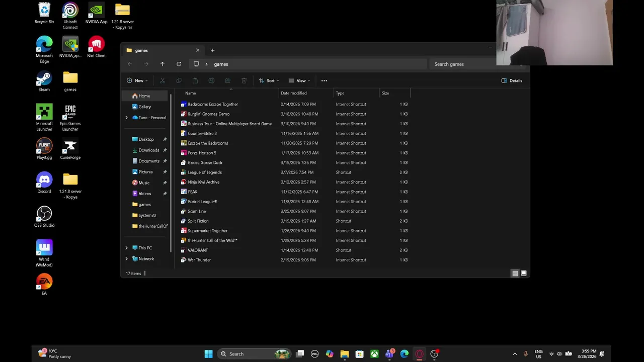Open the New item button
The height and width of the screenshot is (362, 644).
(137, 80)
